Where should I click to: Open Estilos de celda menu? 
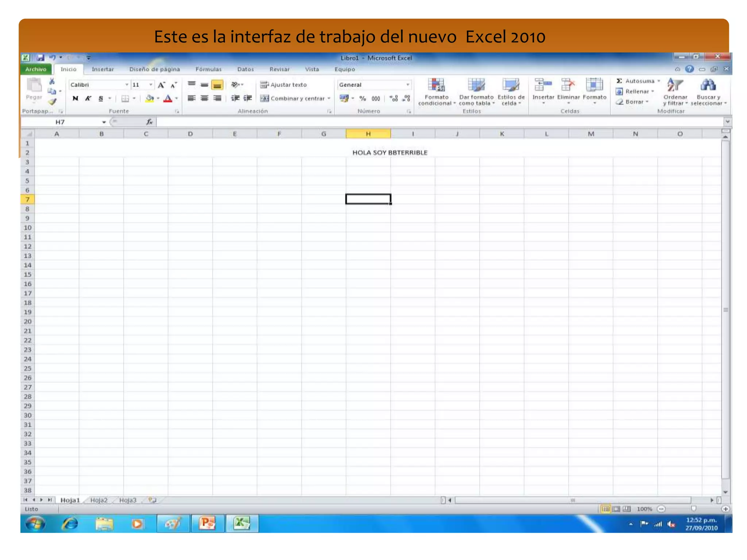[x=511, y=92]
